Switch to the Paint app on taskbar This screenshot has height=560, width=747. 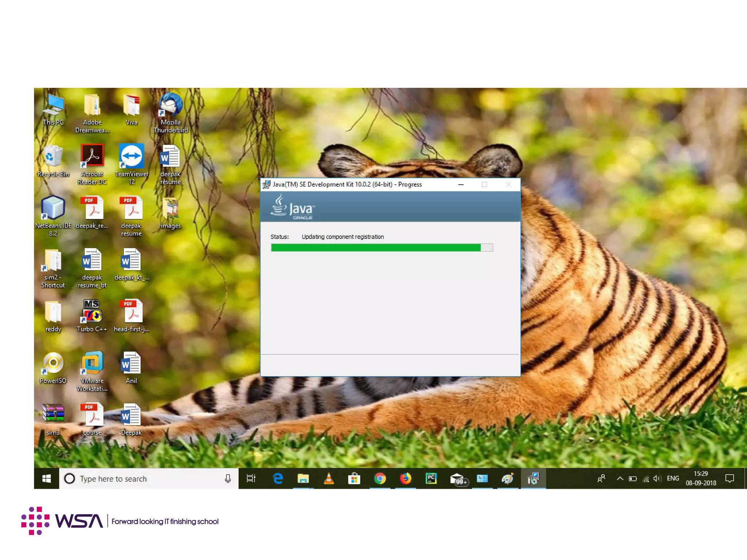pos(507,478)
